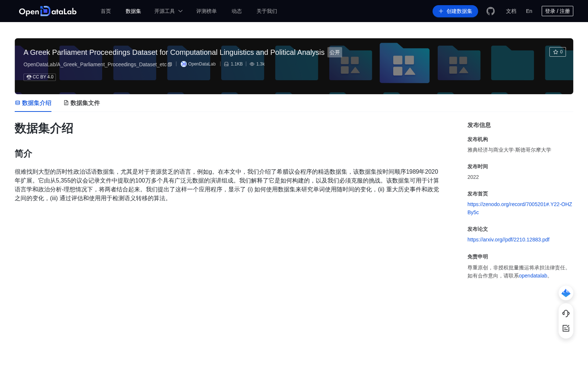Switch the language to En

tap(529, 11)
